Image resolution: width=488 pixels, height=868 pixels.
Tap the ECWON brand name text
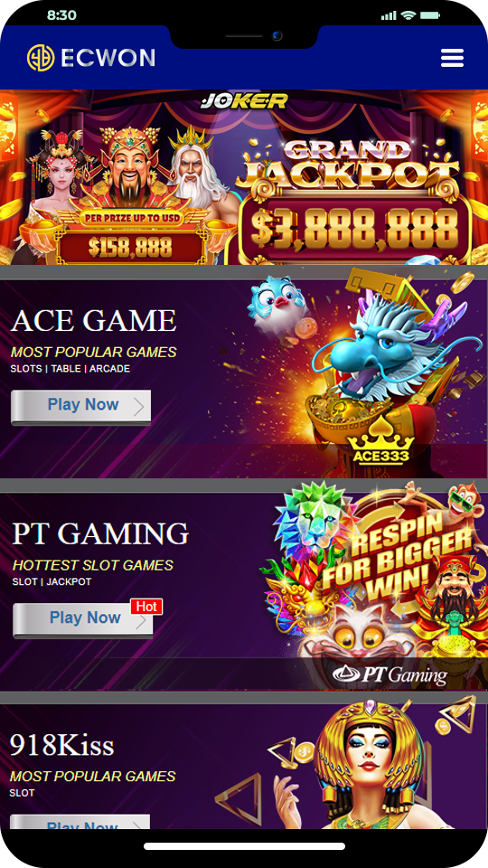[108, 58]
